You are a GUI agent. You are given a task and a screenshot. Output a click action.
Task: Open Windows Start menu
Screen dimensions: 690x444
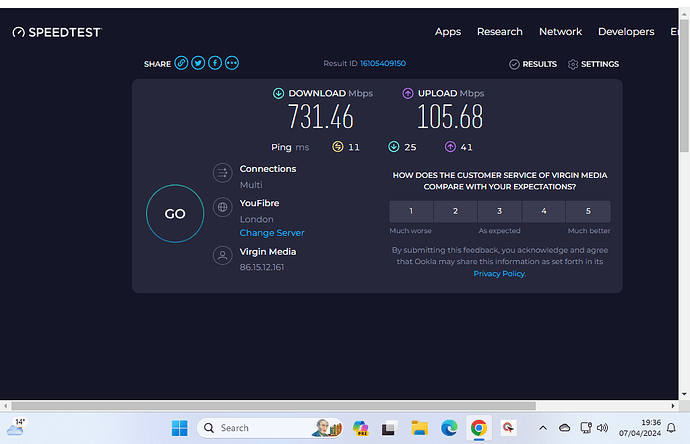click(179, 428)
